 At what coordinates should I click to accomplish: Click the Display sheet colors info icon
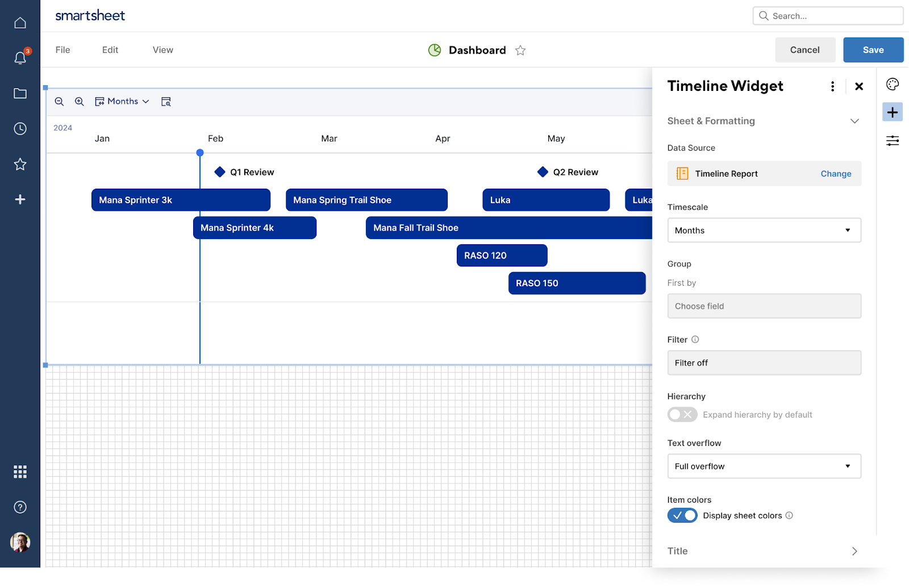pyautogui.click(x=789, y=515)
